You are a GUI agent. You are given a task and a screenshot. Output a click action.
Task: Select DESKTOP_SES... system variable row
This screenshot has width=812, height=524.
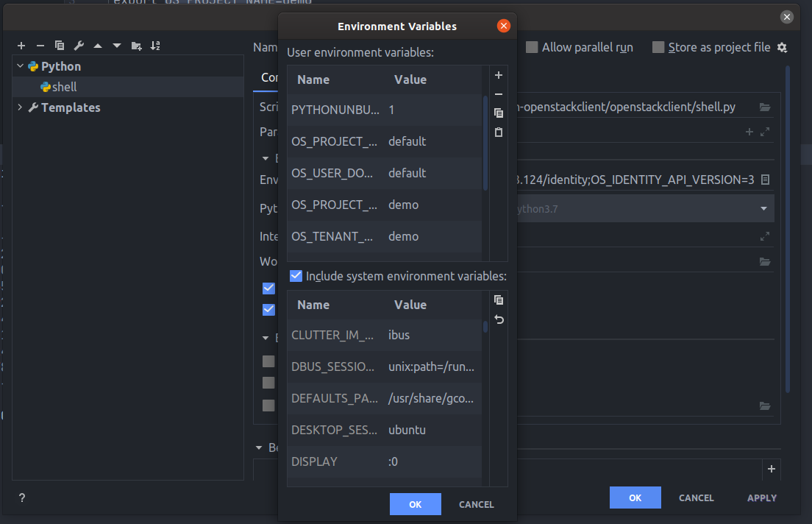[385, 430]
